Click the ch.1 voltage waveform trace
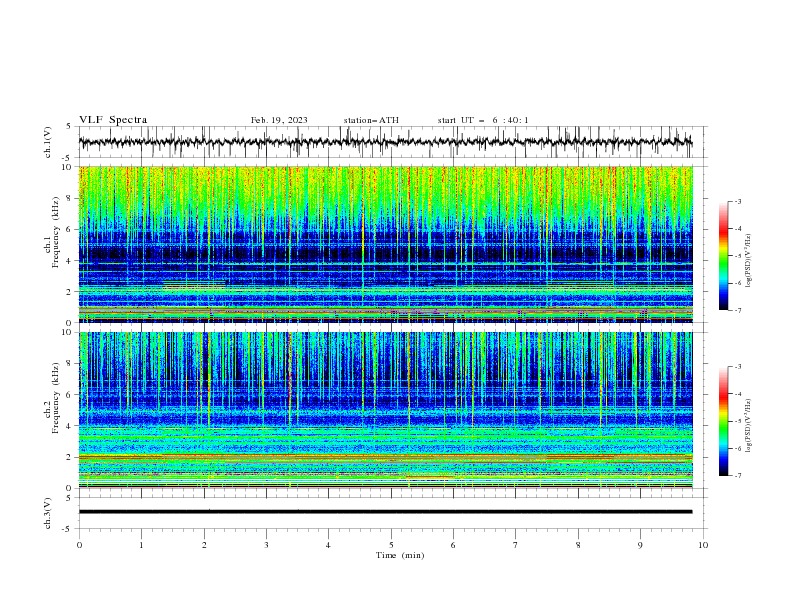The height and width of the screenshot is (612, 792). pos(385,142)
